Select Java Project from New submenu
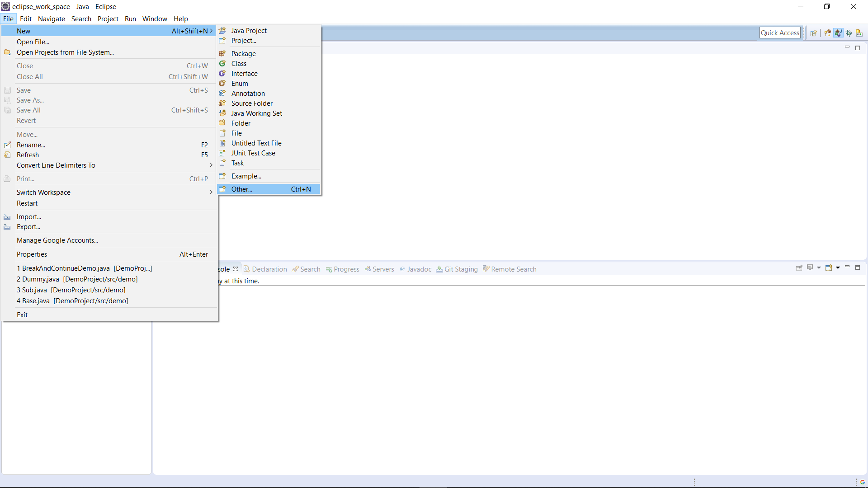868x488 pixels. 249,31
